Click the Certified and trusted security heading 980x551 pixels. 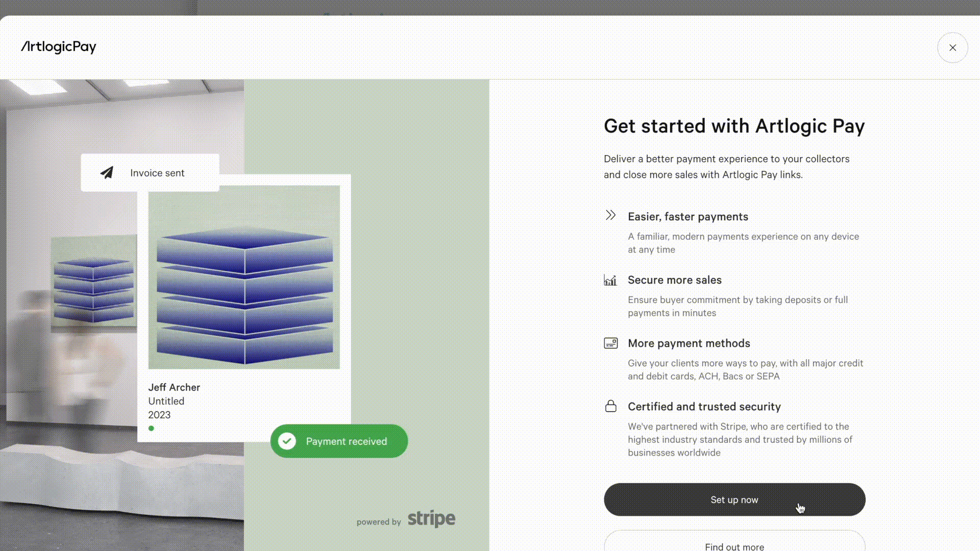pos(704,407)
